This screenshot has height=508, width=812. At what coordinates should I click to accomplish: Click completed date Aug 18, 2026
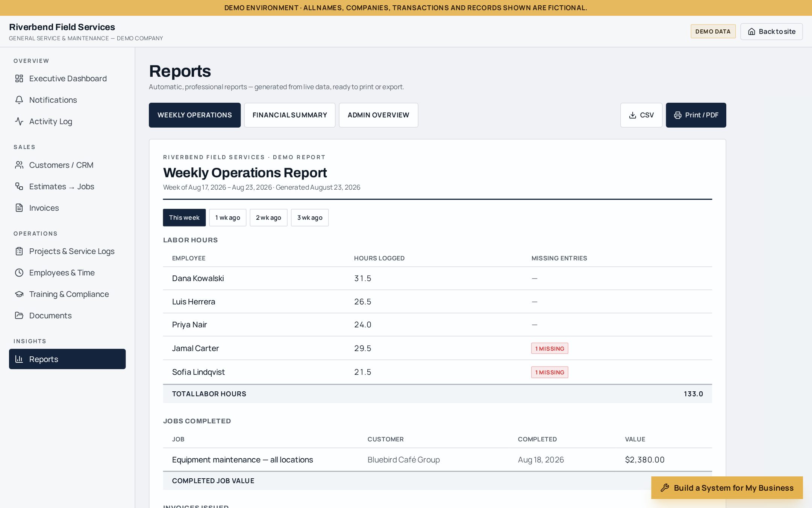tap(541, 460)
